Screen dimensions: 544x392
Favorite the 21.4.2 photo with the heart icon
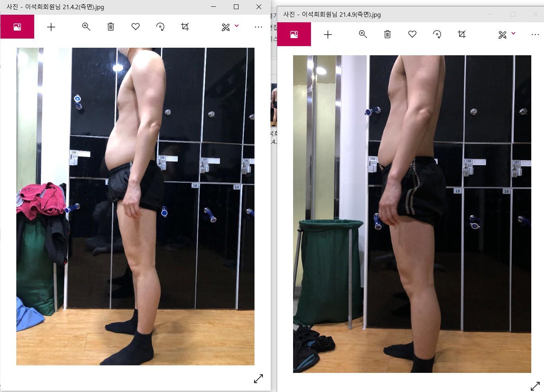136,27
